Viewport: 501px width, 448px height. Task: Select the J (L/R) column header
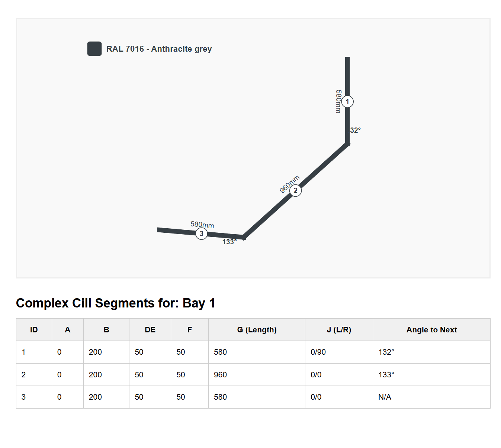(339, 330)
